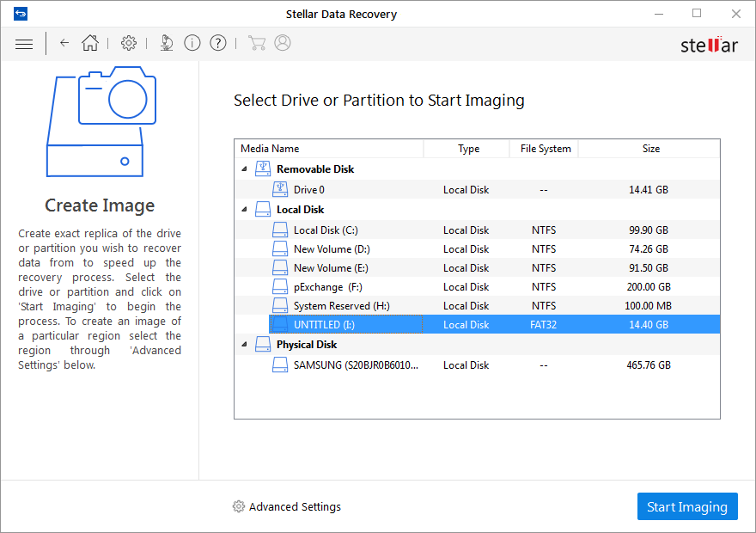Click the 74.26 GB size cell
Viewport: 756px width, 533px height.
tap(649, 249)
